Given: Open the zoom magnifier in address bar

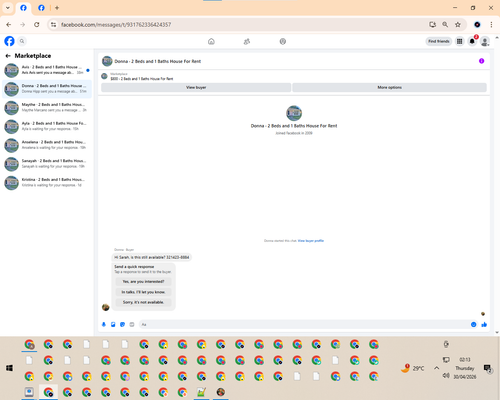Looking at the screenshot, I should [x=445, y=25].
